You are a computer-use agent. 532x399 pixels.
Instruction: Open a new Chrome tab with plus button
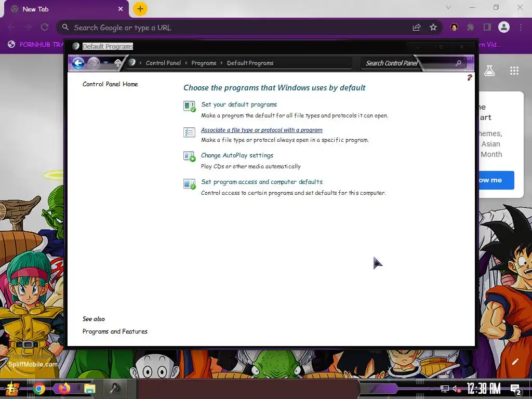[x=140, y=9]
